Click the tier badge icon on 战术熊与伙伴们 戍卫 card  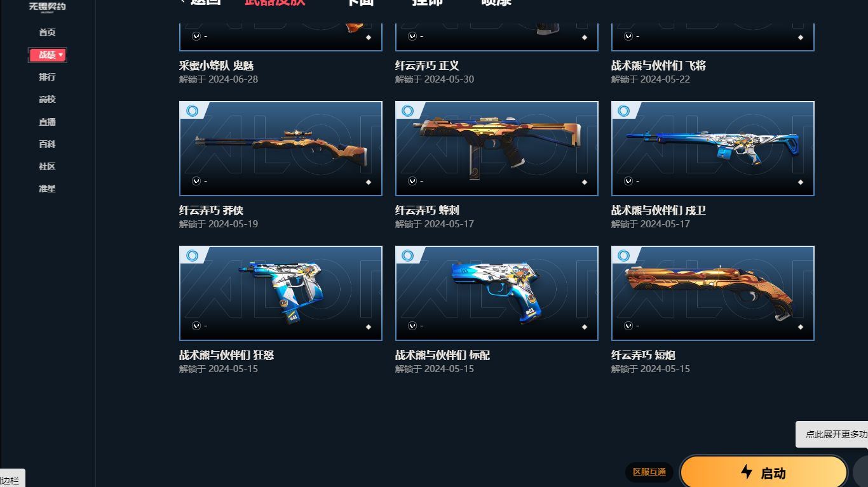tap(624, 111)
